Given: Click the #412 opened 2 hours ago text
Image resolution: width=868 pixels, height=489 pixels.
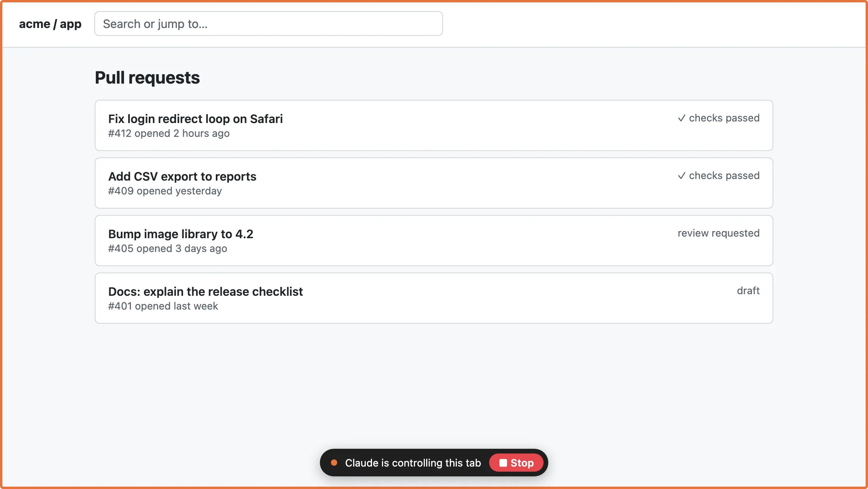Looking at the screenshot, I should [168, 133].
